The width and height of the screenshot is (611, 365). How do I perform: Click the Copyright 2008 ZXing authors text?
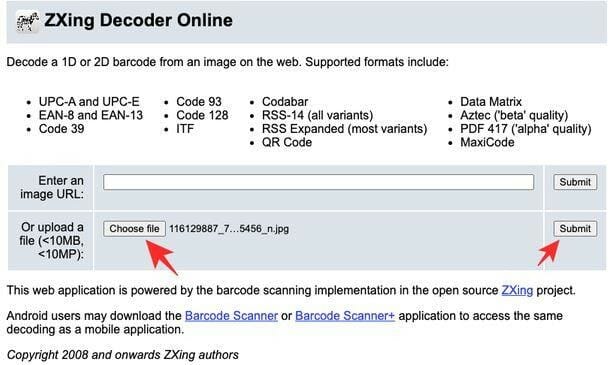click(x=123, y=355)
